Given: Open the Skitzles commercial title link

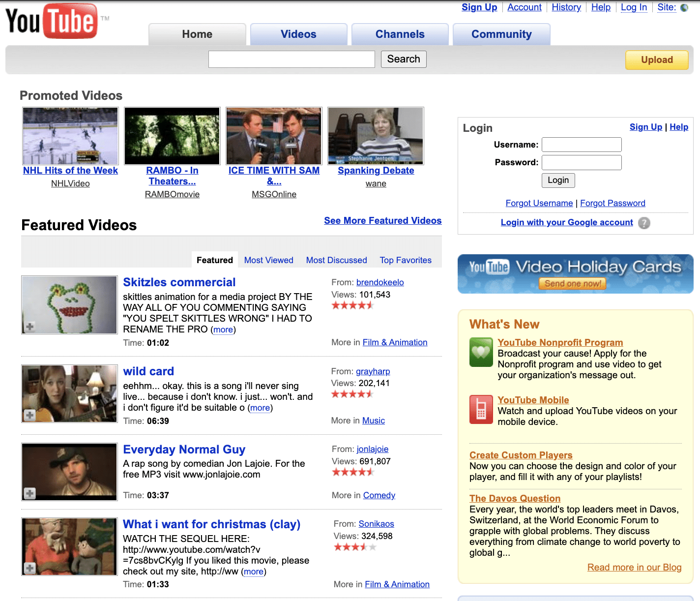Looking at the screenshot, I should tap(179, 282).
